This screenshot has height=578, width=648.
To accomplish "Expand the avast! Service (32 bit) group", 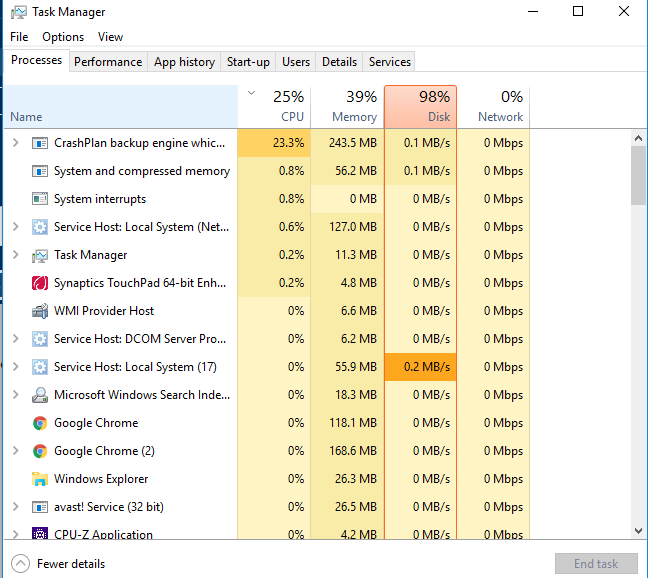I will [x=16, y=507].
